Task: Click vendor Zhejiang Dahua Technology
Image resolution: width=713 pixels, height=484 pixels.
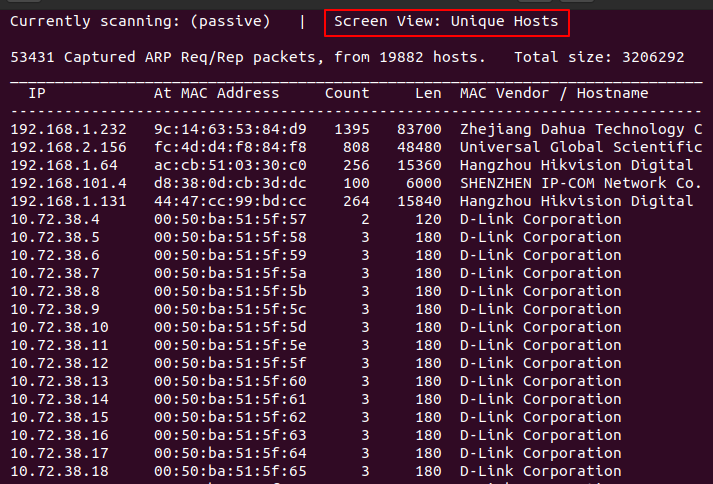Action: pos(581,129)
